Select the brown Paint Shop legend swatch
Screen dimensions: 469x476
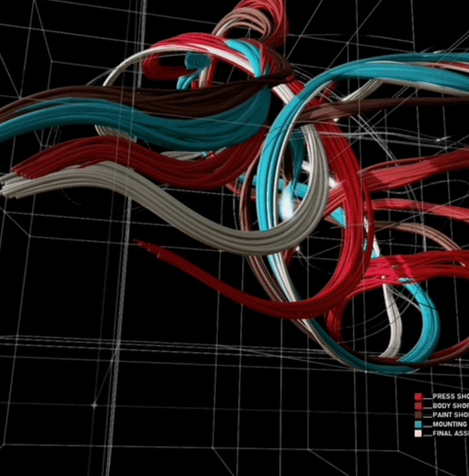418,415
